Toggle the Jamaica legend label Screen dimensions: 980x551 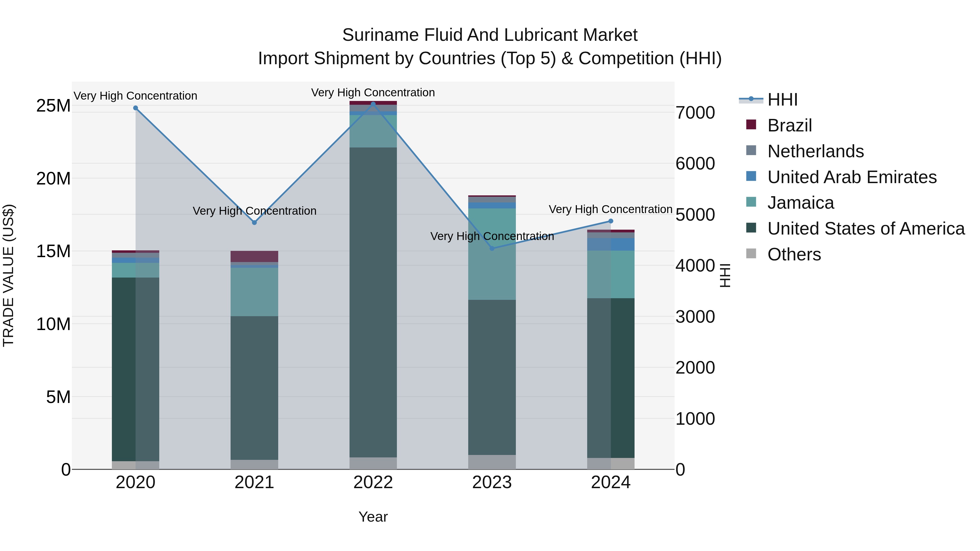pyautogui.click(x=801, y=203)
